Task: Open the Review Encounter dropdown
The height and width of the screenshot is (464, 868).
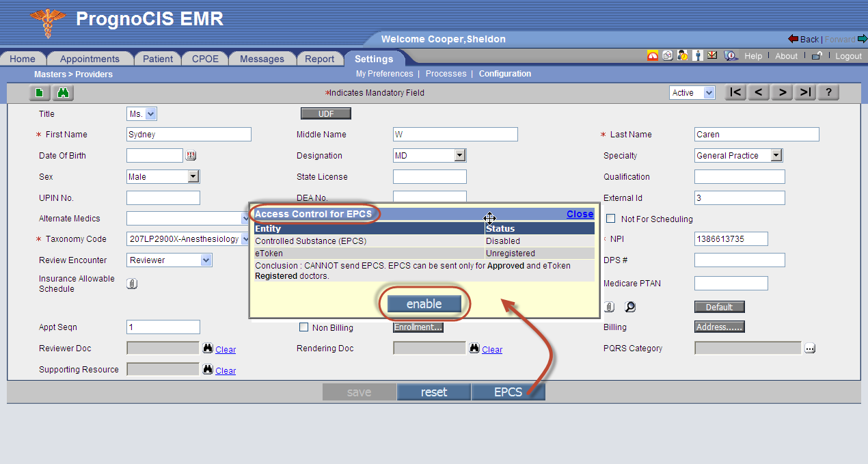Action: click(x=169, y=260)
